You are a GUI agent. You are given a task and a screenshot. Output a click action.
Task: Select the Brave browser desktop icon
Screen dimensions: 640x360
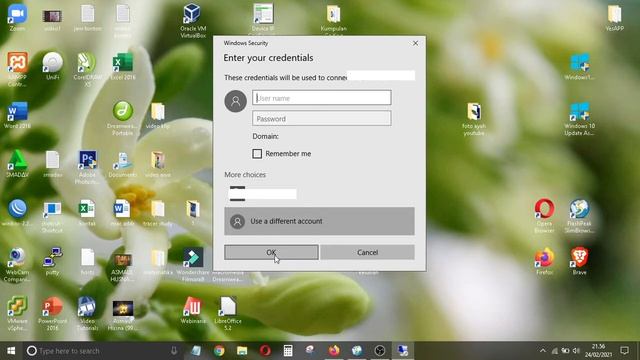(580, 261)
